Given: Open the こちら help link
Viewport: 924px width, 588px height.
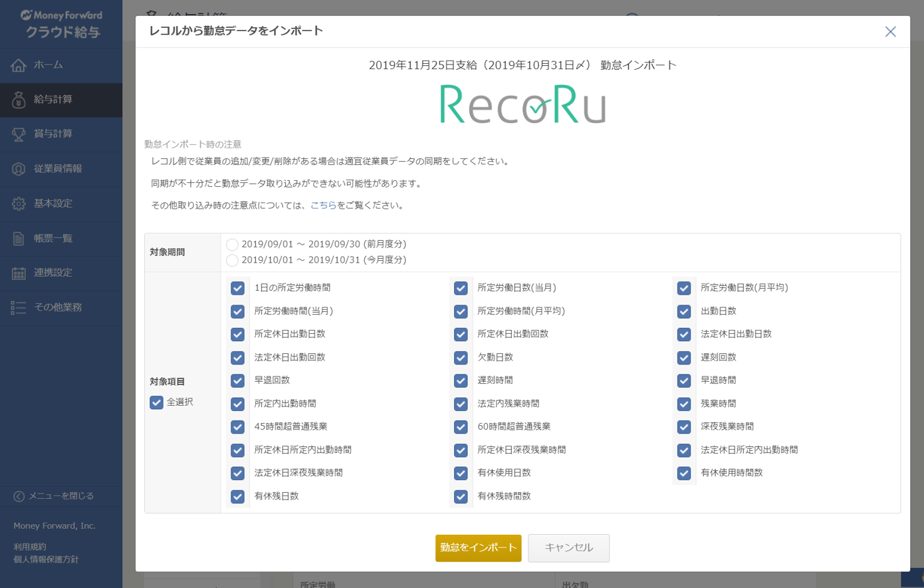Looking at the screenshot, I should pyautogui.click(x=322, y=206).
